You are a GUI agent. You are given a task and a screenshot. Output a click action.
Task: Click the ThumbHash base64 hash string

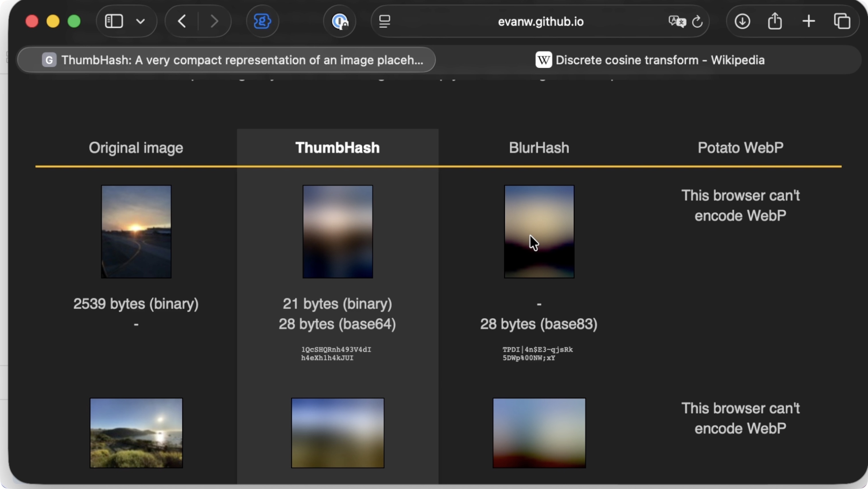click(x=336, y=354)
